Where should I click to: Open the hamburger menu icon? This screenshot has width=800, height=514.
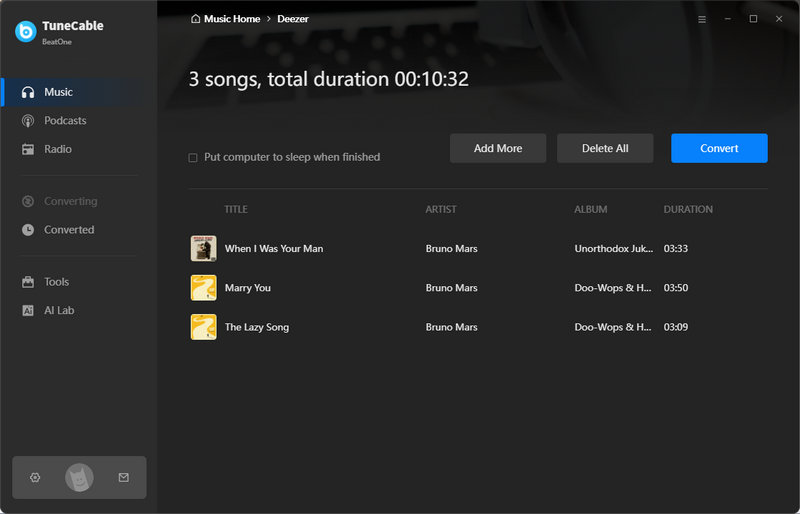coord(702,19)
